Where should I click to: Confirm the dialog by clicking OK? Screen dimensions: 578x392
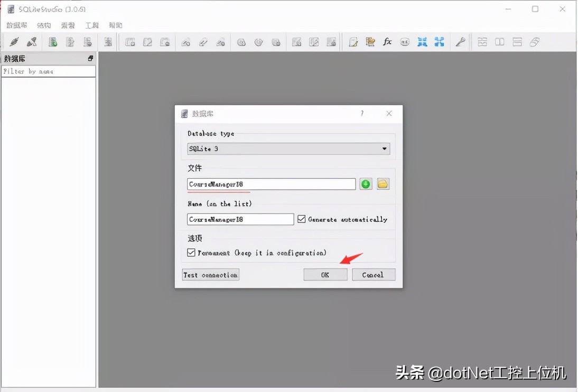pyautogui.click(x=325, y=274)
